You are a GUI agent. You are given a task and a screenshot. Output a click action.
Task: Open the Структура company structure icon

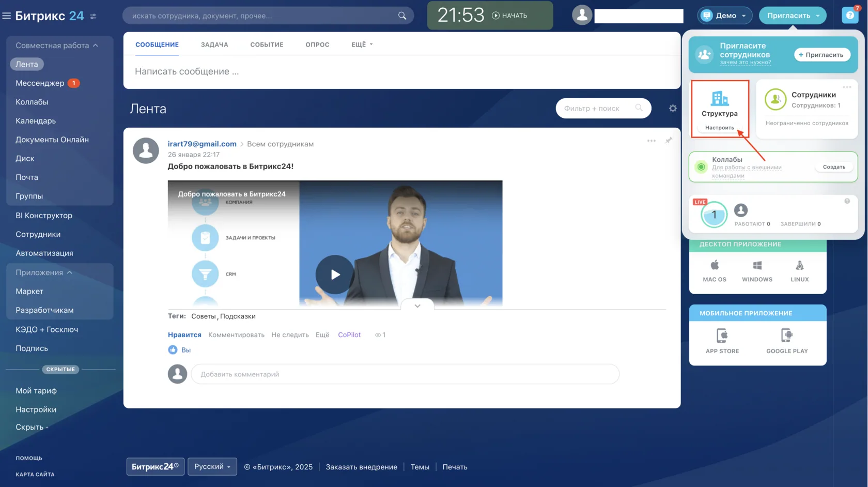pos(720,98)
